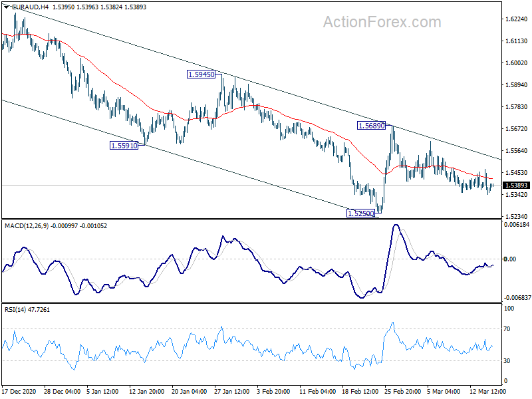Click the 5 Mar 04:00 date label
This screenshot has width=532, height=399.
pyautogui.click(x=444, y=391)
